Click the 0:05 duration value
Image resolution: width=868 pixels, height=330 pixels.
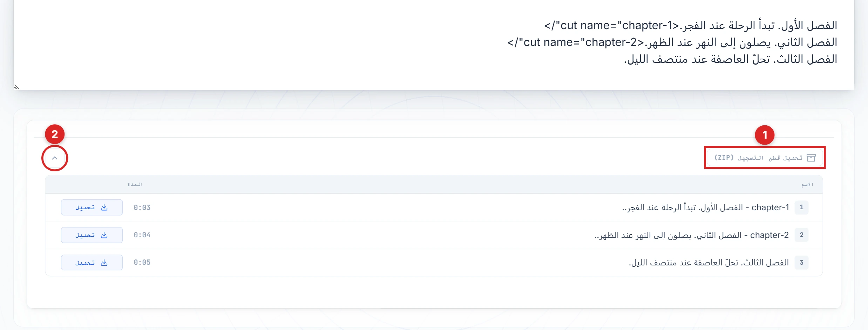click(142, 263)
